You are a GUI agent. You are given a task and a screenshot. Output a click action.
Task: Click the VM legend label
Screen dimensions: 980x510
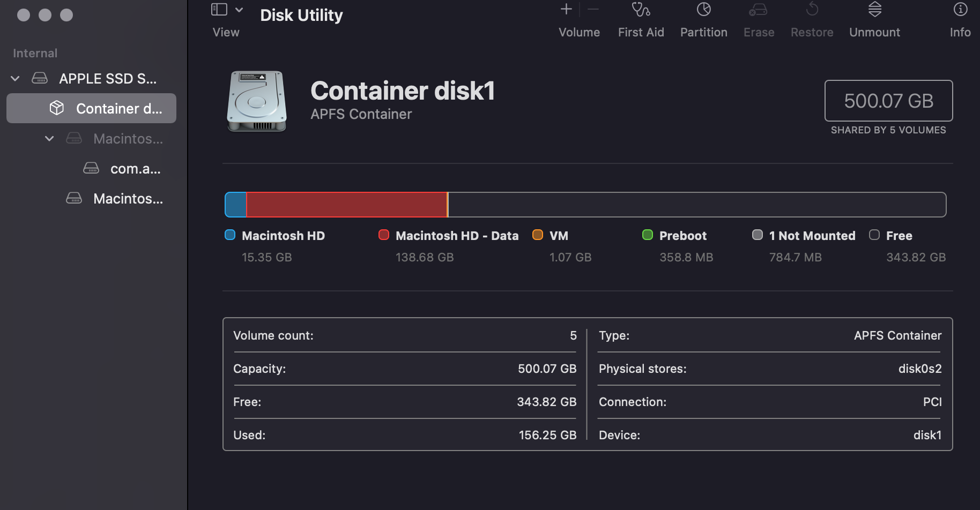(559, 236)
